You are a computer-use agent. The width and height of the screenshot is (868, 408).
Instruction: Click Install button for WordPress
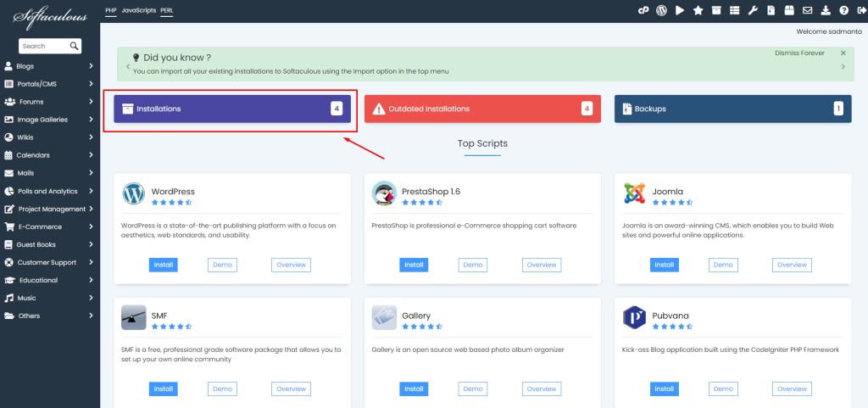point(164,265)
